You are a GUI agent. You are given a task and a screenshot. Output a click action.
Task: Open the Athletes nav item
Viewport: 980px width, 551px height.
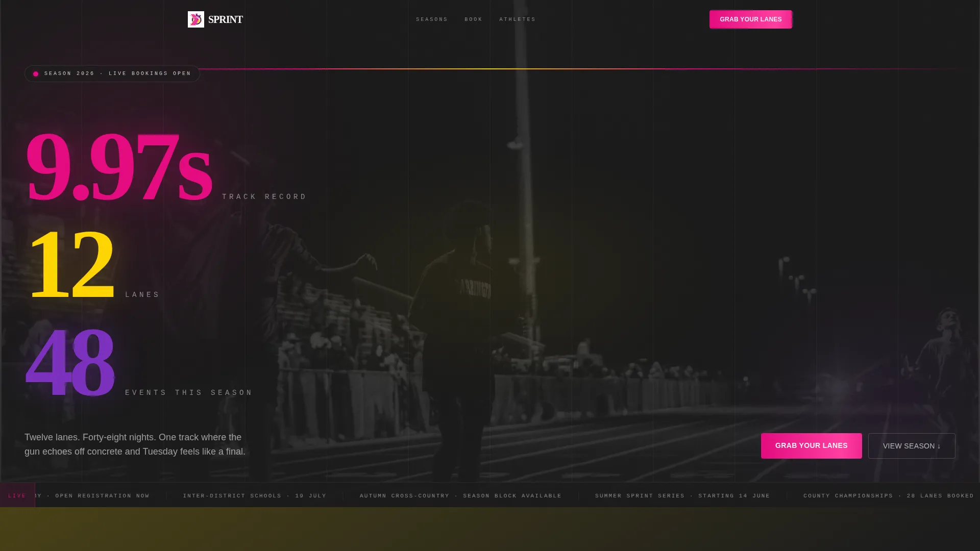tap(518, 19)
